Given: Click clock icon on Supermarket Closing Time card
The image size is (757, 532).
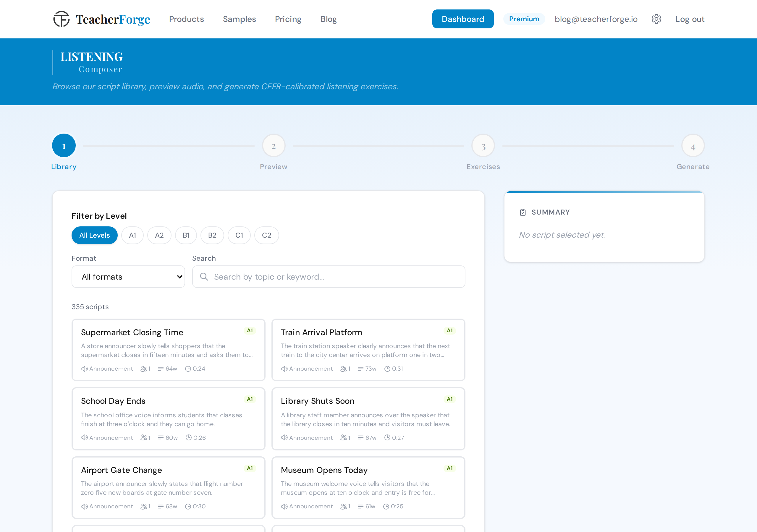Looking at the screenshot, I should click(x=188, y=369).
